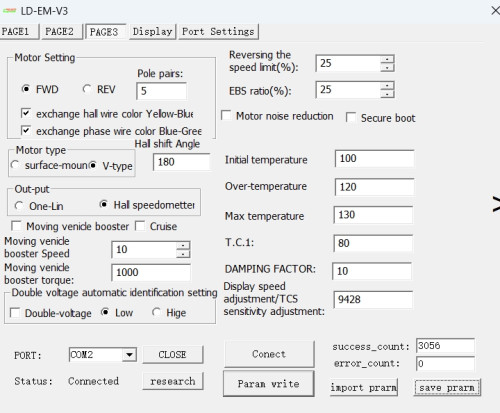Click the Connected status text
500x413 pixels.
[x=93, y=381]
